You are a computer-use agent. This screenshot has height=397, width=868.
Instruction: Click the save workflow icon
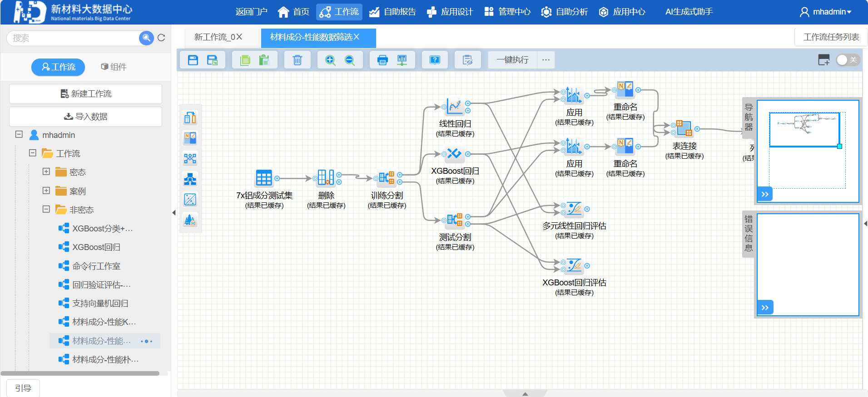193,60
